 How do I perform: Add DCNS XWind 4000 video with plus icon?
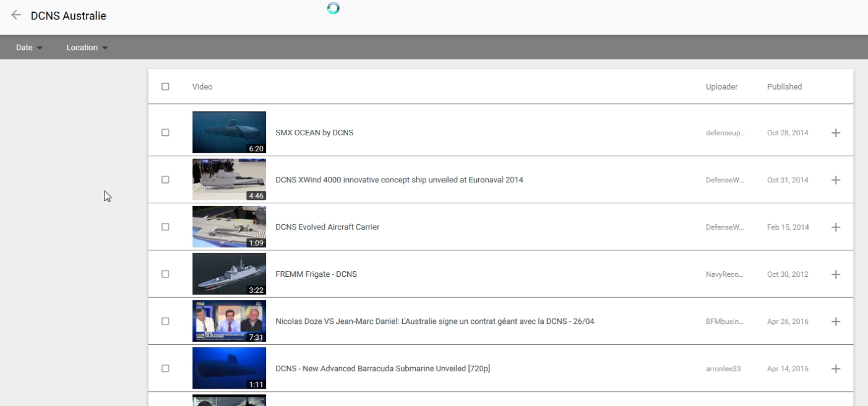(x=835, y=180)
